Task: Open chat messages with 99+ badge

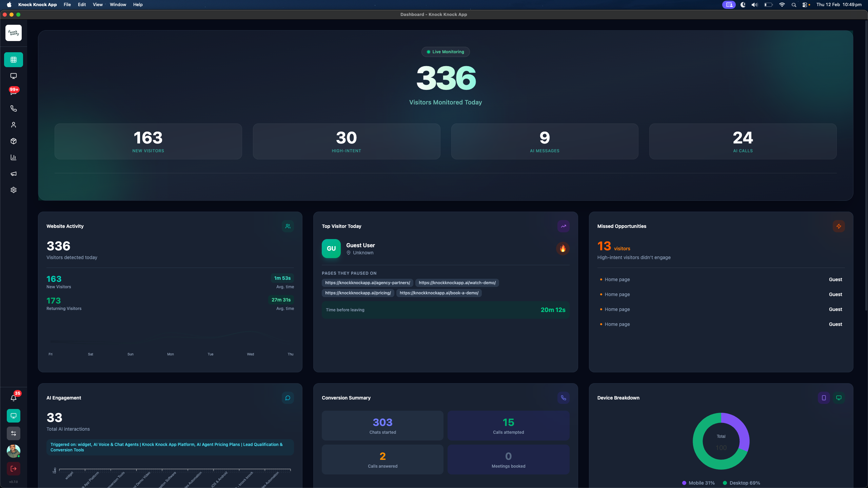Action: pos(14,92)
